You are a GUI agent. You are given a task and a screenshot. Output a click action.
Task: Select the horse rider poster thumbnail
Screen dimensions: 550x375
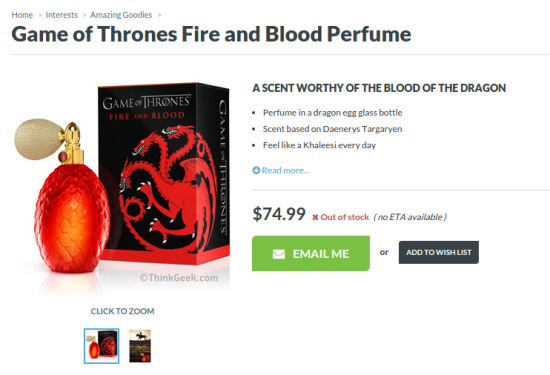140,346
